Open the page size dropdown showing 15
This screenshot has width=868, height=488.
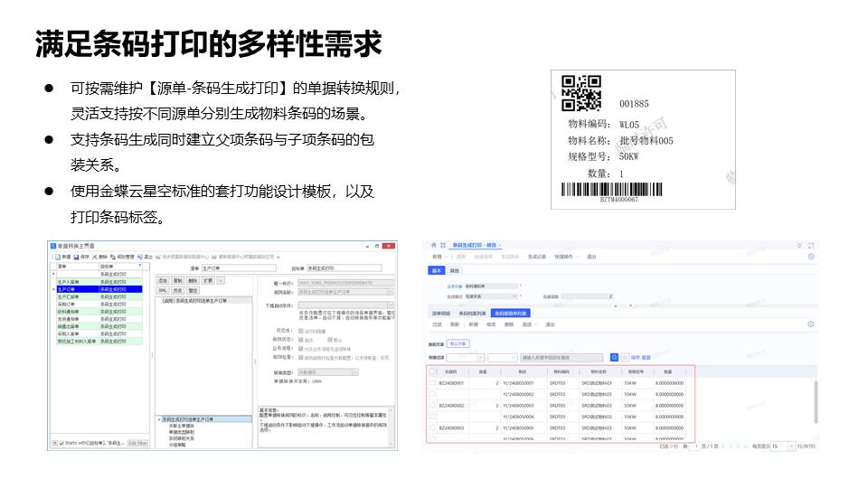click(778, 446)
